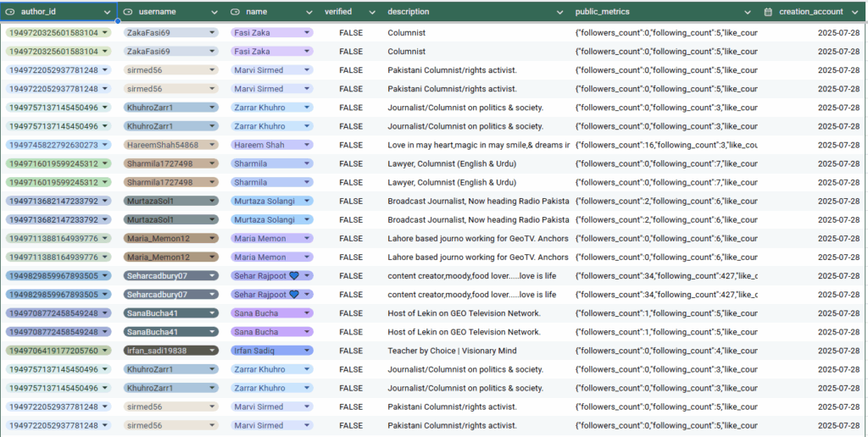Expand the public_metrics column header arrow
Image resolution: width=868 pixels, height=437 pixels.
pos(748,13)
